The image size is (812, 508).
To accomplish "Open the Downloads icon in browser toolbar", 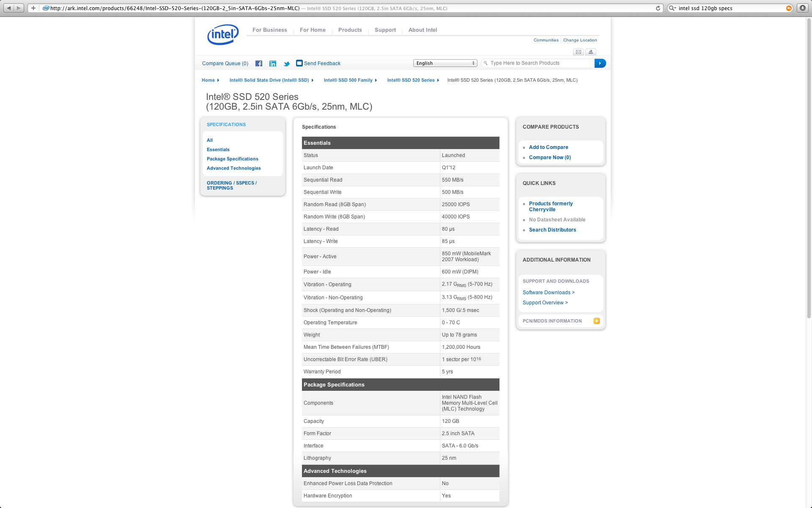I will tap(802, 8).
